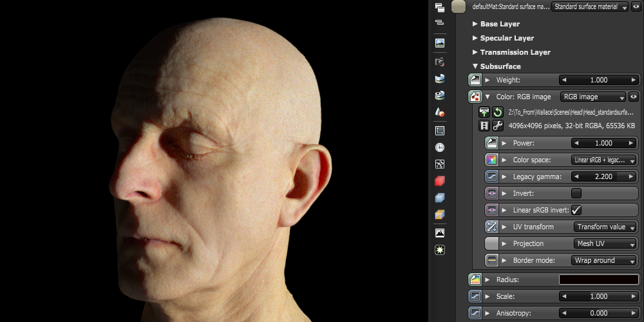The height and width of the screenshot is (322, 644).
Task: Click the UV transform node icon
Action: pos(492,227)
